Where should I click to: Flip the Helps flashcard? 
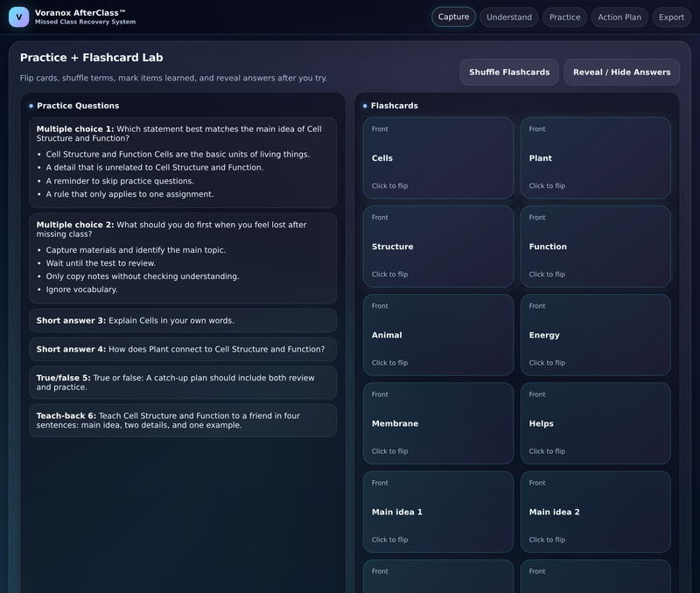[596, 423]
